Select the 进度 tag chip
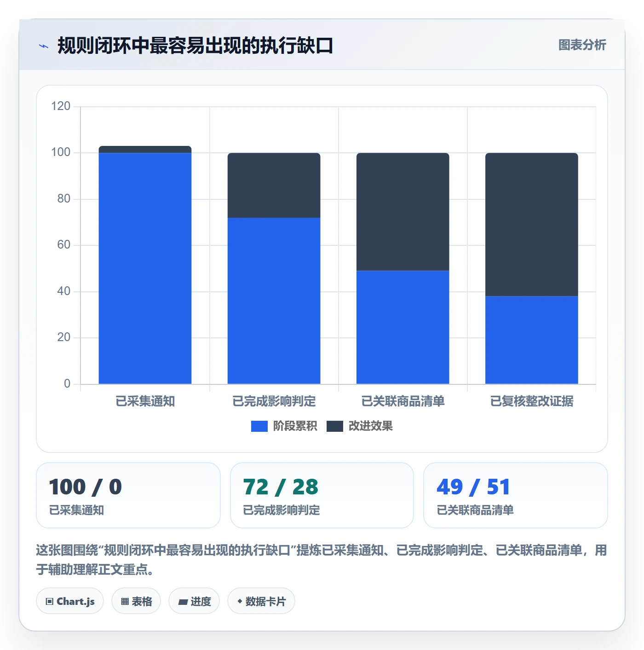Viewport: 644px width, 650px height. pos(194,601)
